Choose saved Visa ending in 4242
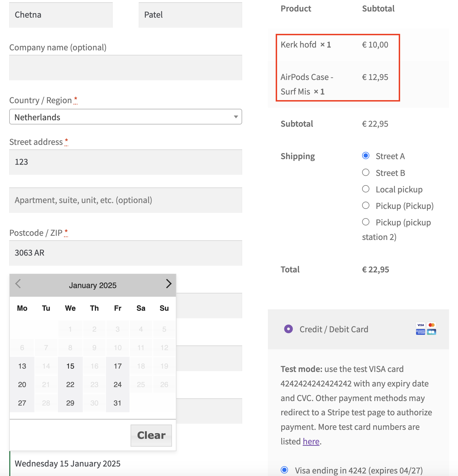458x476 pixels. (x=285, y=470)
